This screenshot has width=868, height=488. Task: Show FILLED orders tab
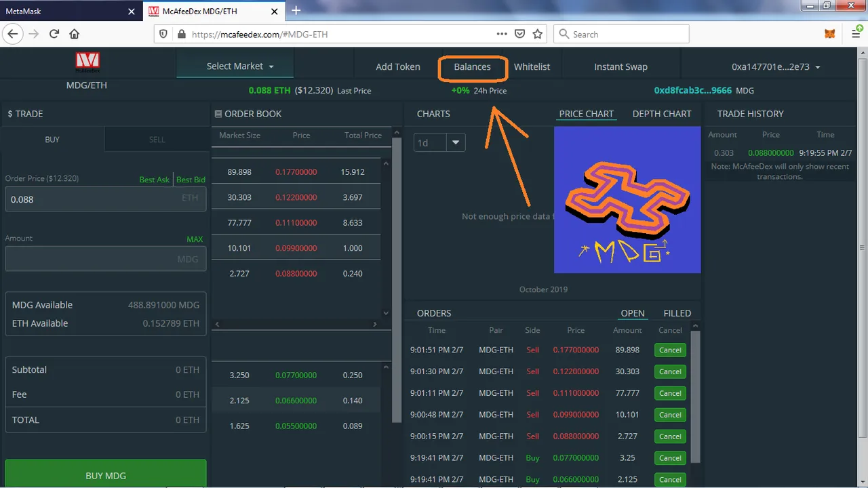pos(677,313)
